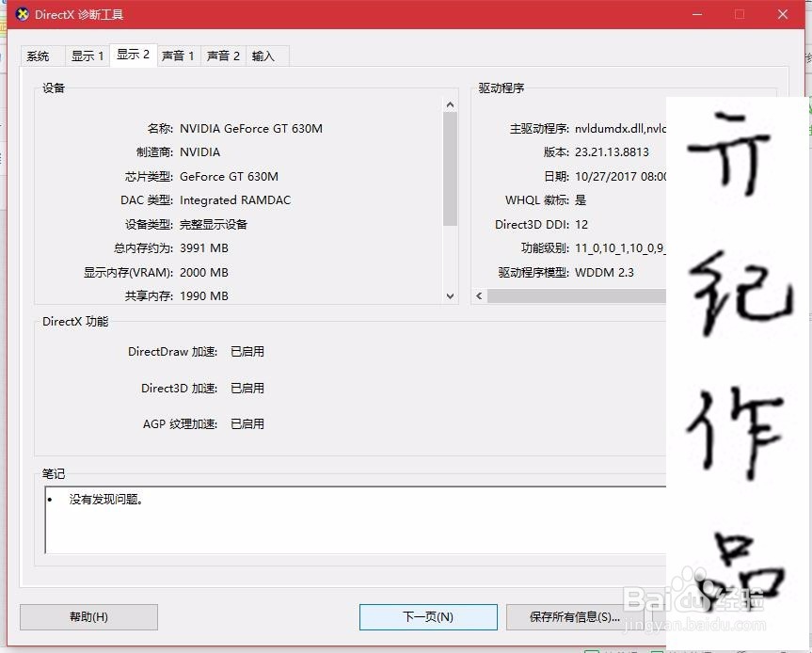
Task: Click the 没有发现问题 note text
Action: click(106, 500)
